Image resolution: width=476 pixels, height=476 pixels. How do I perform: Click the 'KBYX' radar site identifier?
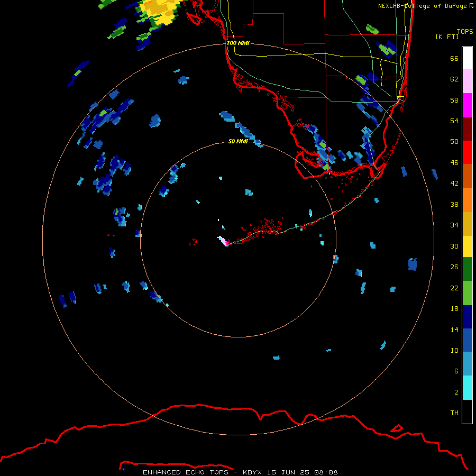[252, 472]
